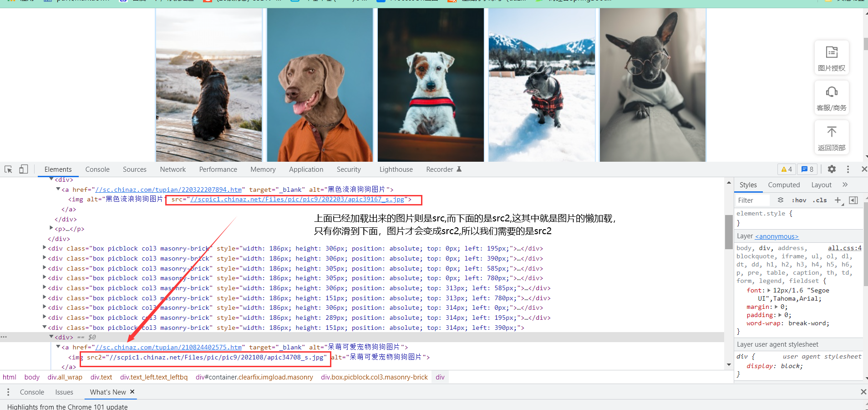Screen dimensions: 868x410
Task: Click the 返回顶部 back-to-top icon
Action: coord(832,137)
